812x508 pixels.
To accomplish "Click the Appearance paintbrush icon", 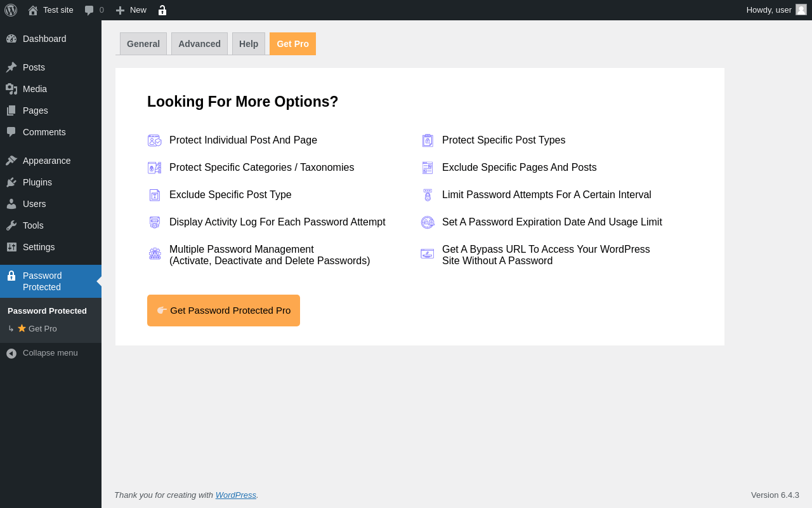I will pyautogui.click(x=11, y=161).
